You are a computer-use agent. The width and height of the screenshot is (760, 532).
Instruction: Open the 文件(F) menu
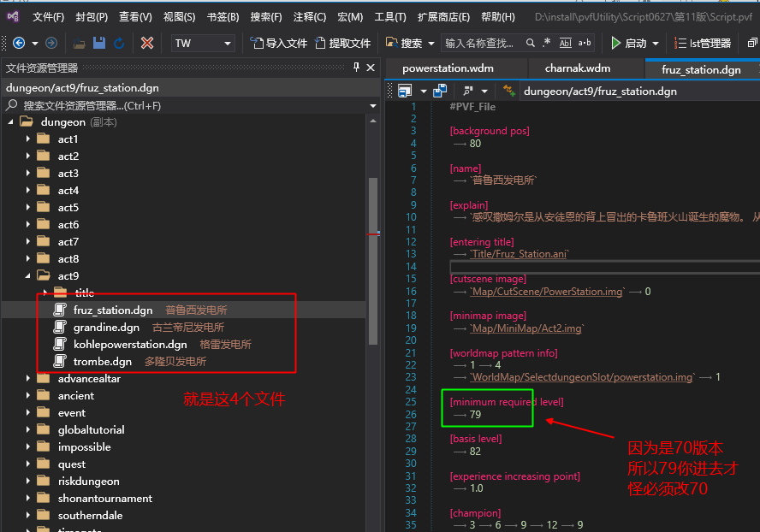pyautogui.click(x=48, y=17)
